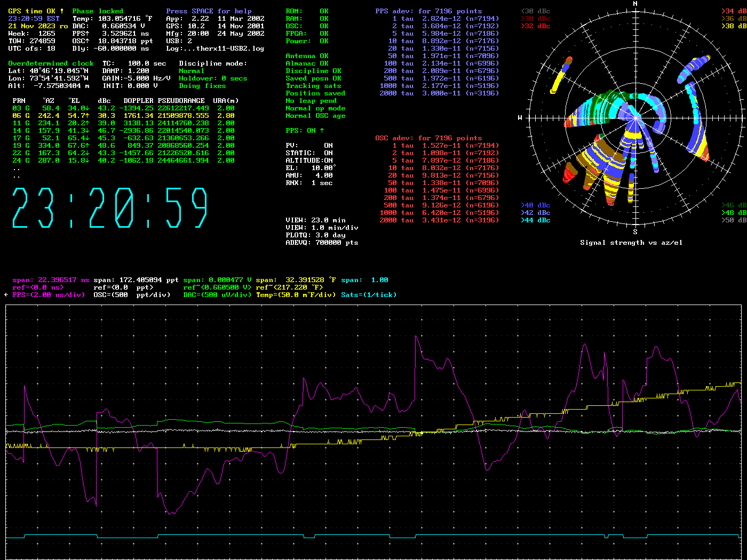Screen dimensions: 747x560
Task: Click the 'FPGA: OK' status
Action: coord(307,34)
